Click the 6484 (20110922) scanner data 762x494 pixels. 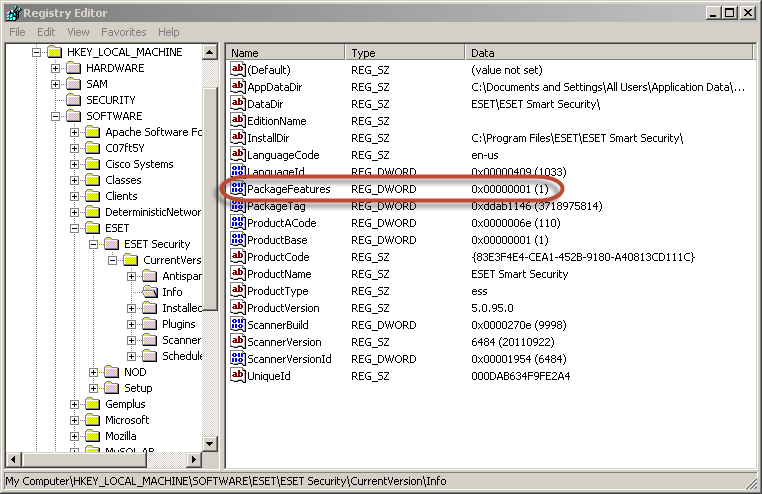coord(513,342)
